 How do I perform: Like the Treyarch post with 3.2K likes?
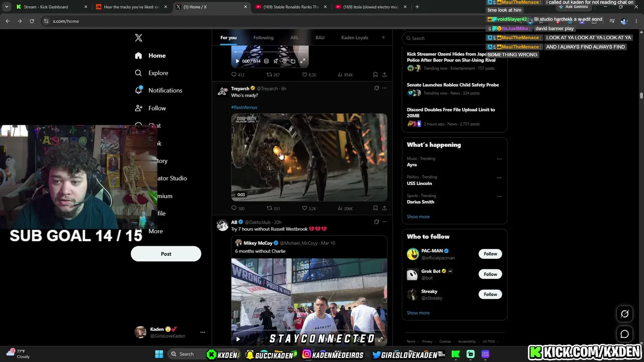[309, 208]
